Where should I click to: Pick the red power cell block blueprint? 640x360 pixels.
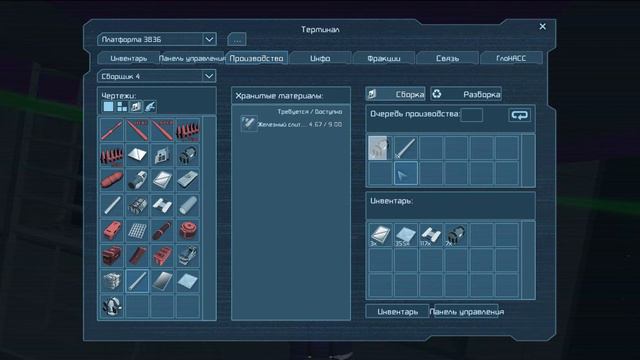[112, 231]
